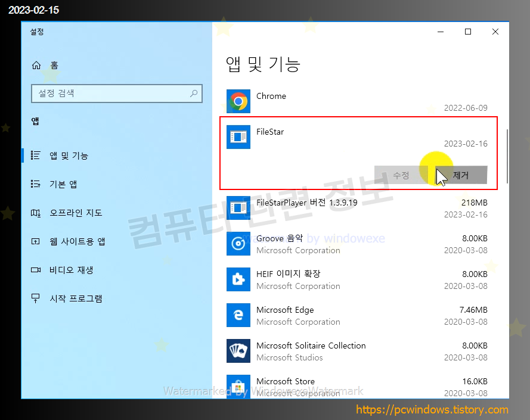
Task: Click the Groove 음악 app icon
Action: [238, 244]
